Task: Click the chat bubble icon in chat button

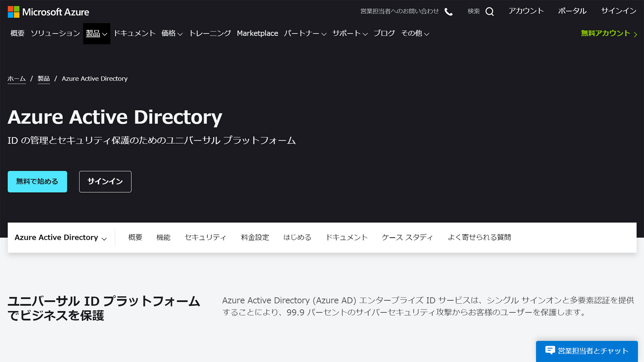Action: click(x=550, y=350)
